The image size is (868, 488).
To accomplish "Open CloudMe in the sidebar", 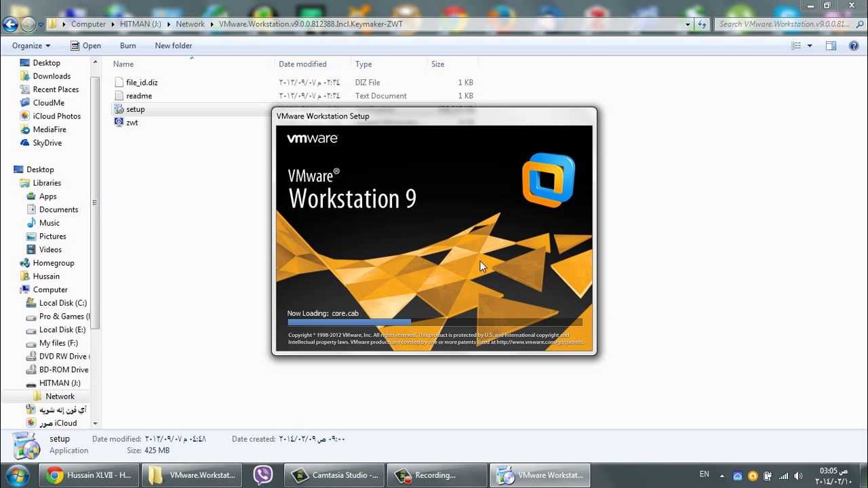I will click(x=48, y=103).
